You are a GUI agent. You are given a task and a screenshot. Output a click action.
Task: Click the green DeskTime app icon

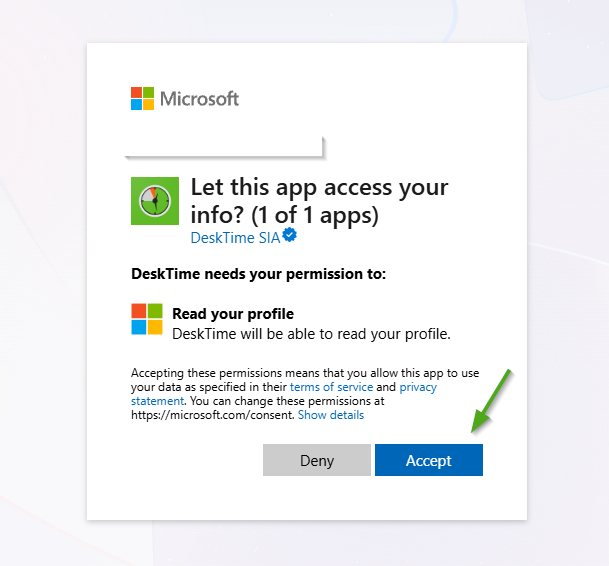(x=155, y=201)
